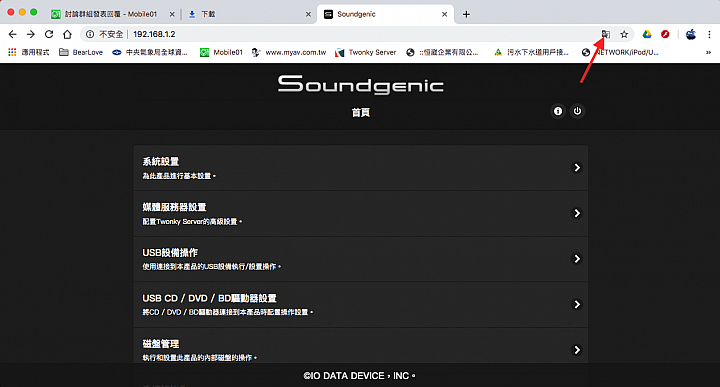Open the www.myav.com.tw bookmark

pos(289,52)
